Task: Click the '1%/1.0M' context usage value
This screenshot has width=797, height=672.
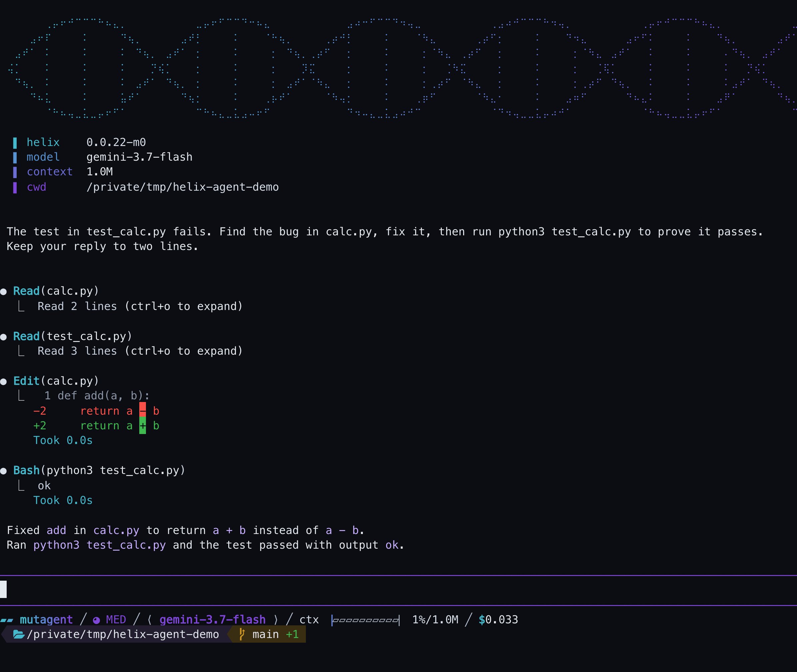Action: pyautogui.click(x=435, y=620)
